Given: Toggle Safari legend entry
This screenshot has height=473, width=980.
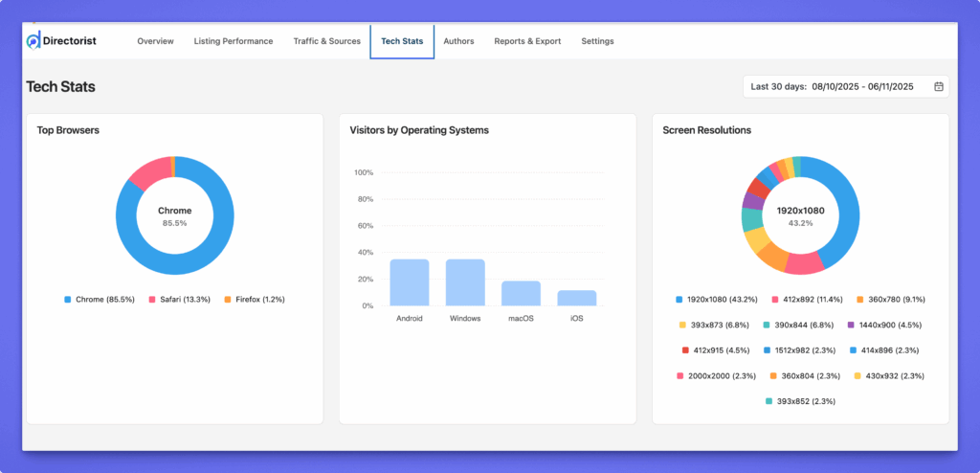Looking at the screenshot, I should coord(180,300).
